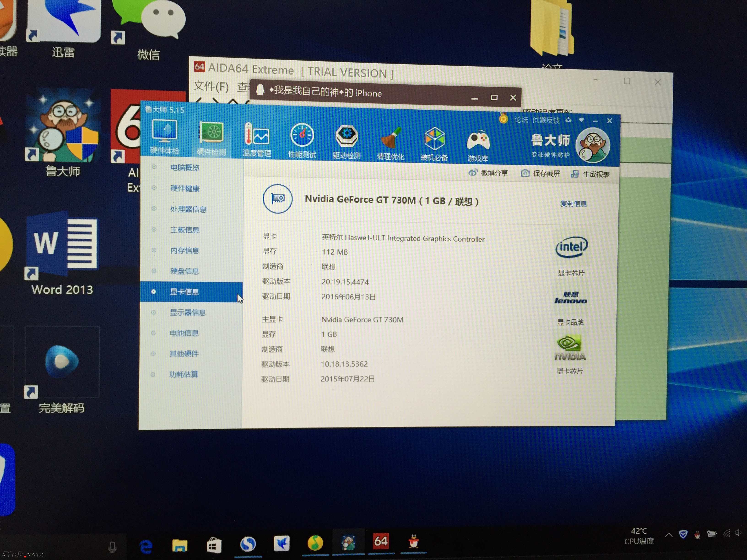This screenshot has width=747, height=560.
Task: Open the 论坛 forum link
Action: [521, 120]
